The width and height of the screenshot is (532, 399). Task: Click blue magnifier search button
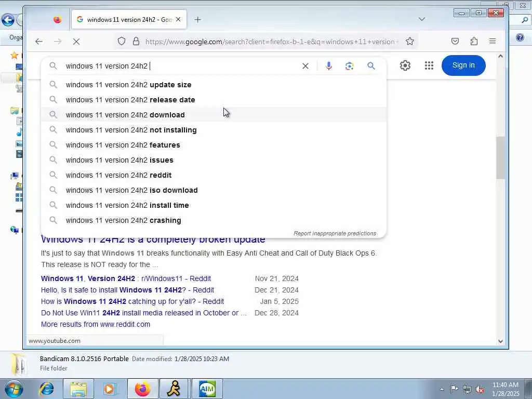[x=371, y=66]
